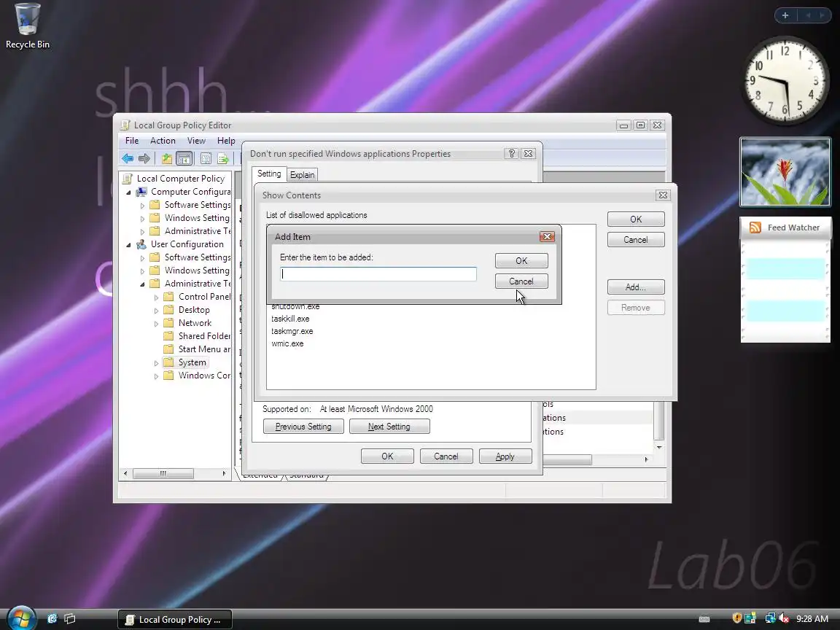Open the File menu

pyautogui.click(x=132, y=140)
